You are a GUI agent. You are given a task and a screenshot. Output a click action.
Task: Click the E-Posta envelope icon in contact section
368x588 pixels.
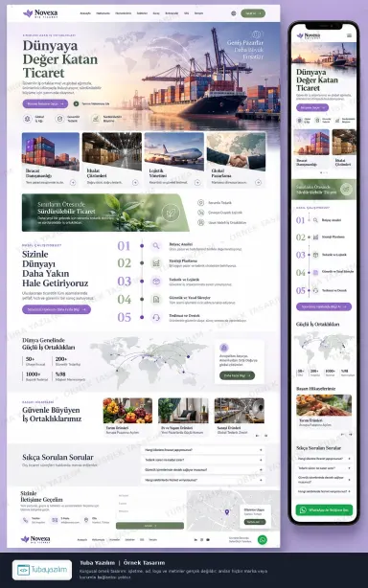point(55,520)
